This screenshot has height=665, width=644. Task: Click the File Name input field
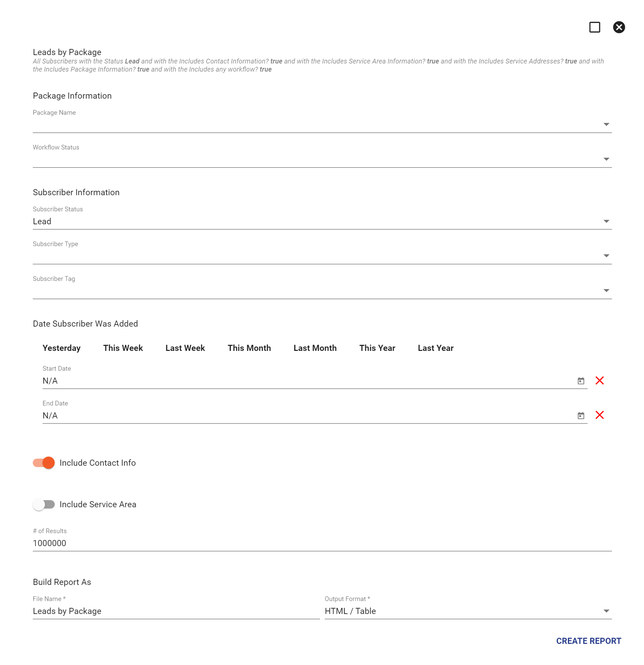(x=176, y=611)
